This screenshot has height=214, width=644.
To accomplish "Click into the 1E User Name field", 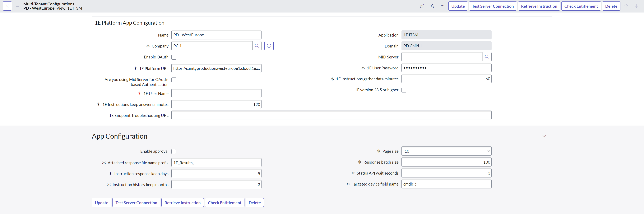I will pyautogui.click(x=216, y=93).
